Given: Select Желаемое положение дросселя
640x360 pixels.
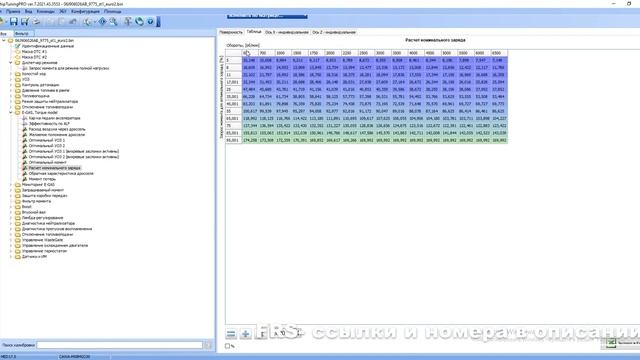Looking at the screenshot, I should click(57, 135).
